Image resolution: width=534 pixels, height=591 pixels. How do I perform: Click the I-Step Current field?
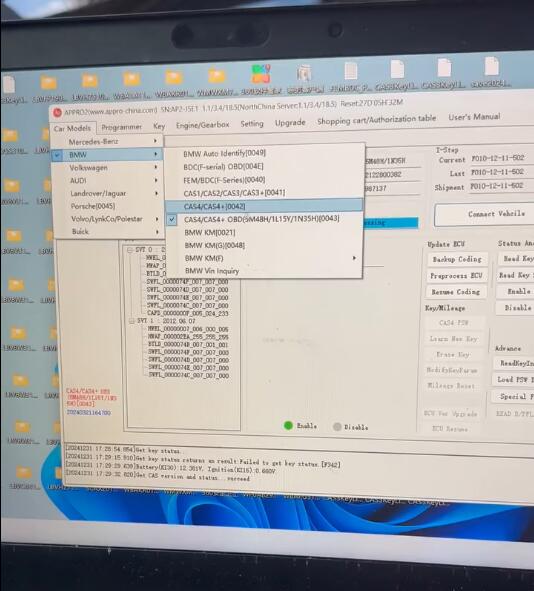(501, 158)
